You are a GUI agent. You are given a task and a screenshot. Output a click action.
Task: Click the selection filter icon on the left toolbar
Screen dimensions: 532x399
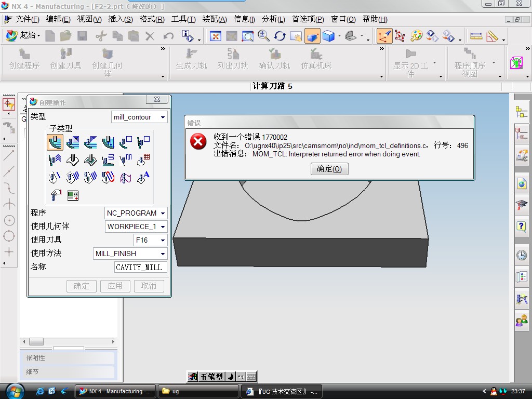(x=9, y=104)
